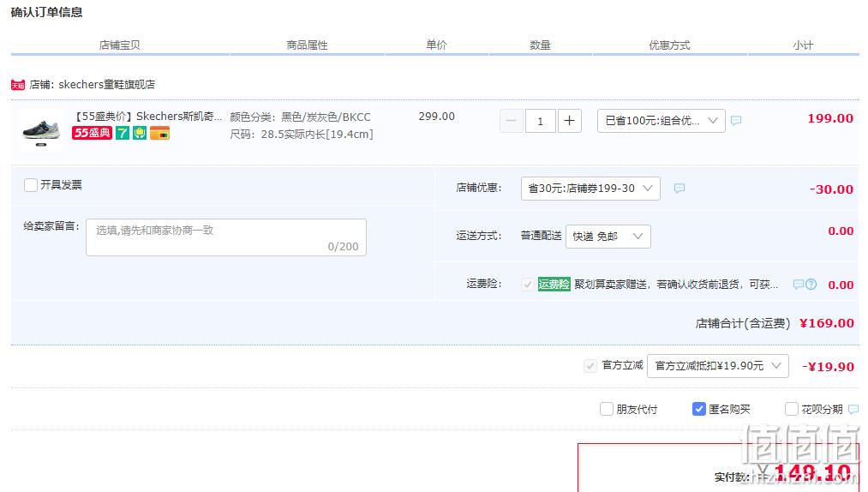Click the 数量 column header
The height and width of the screenshot is (492, 868).
541,45
